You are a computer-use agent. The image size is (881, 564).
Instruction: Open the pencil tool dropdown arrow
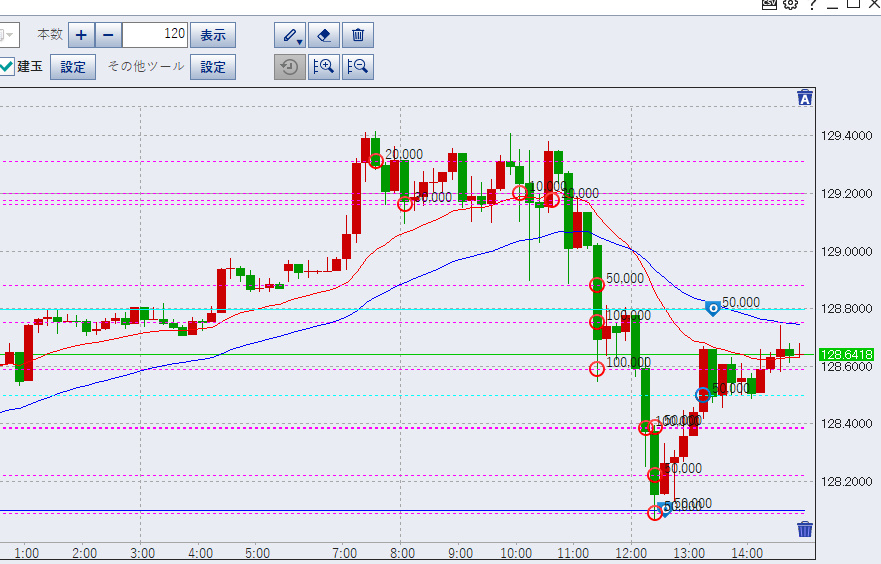[x=300, y=40]
